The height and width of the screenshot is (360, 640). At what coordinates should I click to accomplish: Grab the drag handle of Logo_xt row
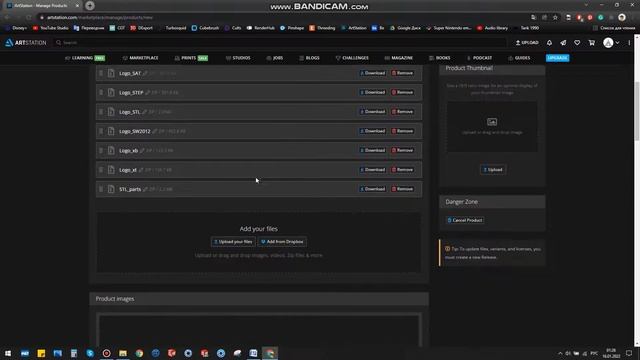point(101,170)
